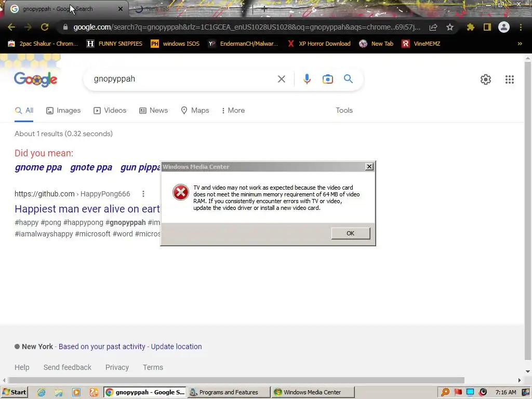The height and width of the screenshot is (399, 532).
Task: Open the windows ISOS bookmark
Action: (x=175, y=44)
